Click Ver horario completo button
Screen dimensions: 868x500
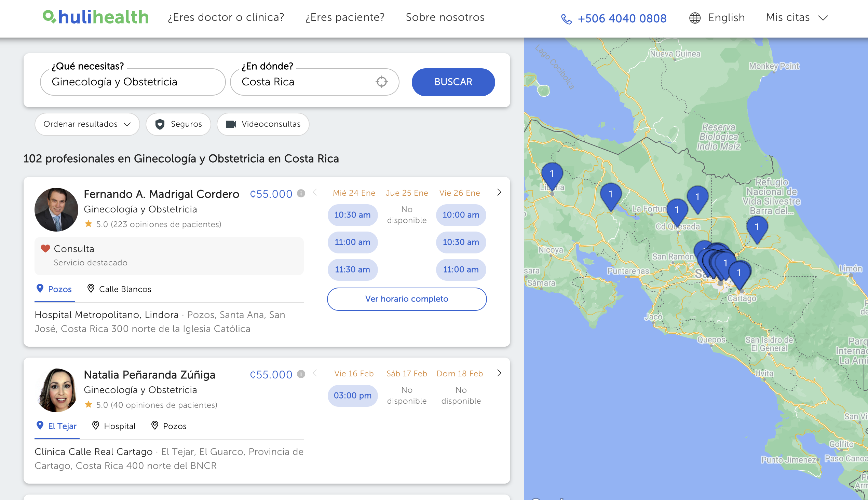[x=407, y=299]
